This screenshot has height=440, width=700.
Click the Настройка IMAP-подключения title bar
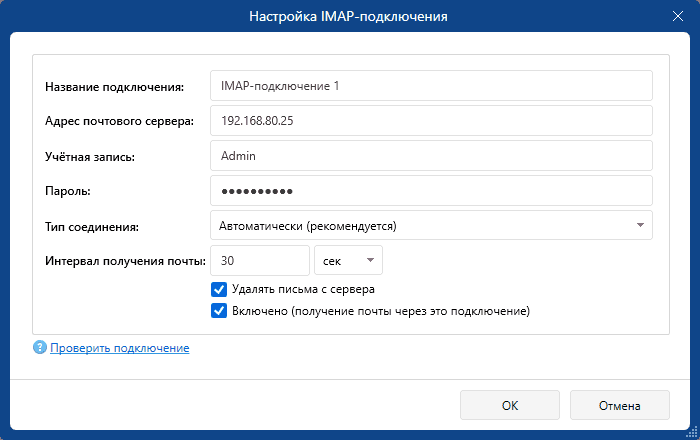(x=349, y=16)
